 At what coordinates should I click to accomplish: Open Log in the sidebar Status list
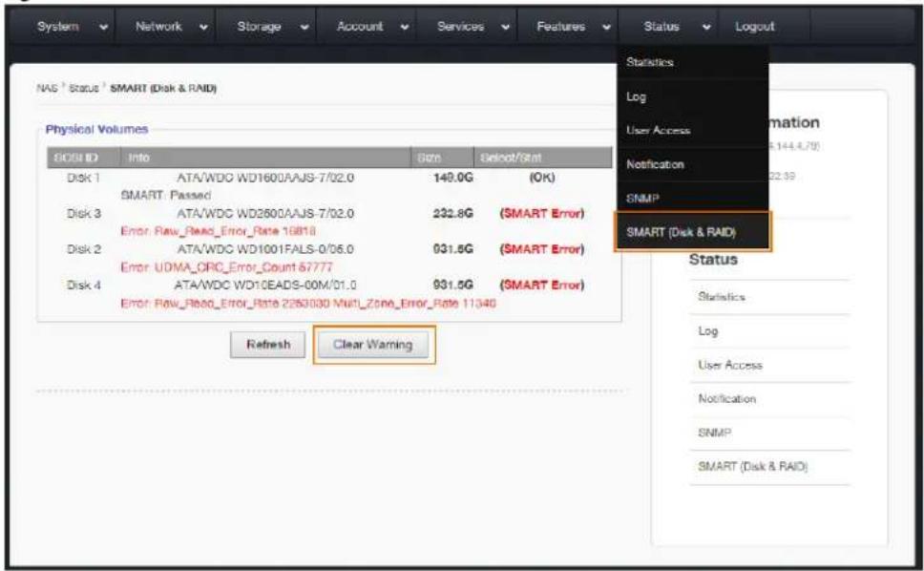[x=707, y=331]
